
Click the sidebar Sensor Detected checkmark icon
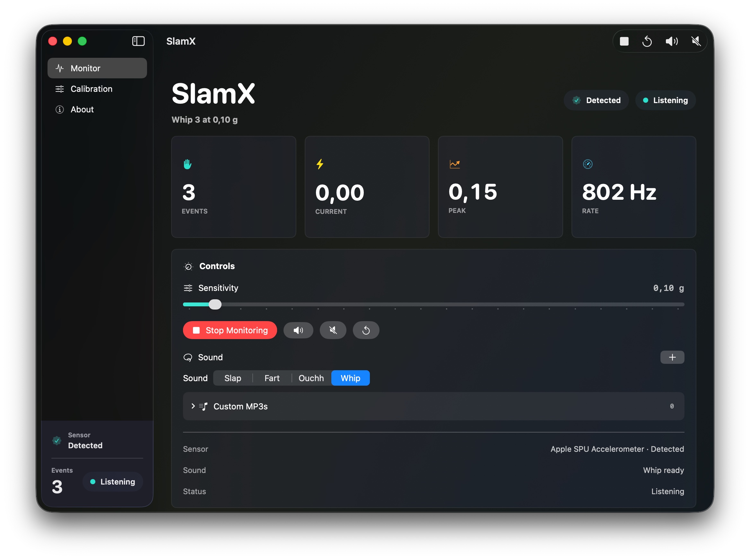57,441
